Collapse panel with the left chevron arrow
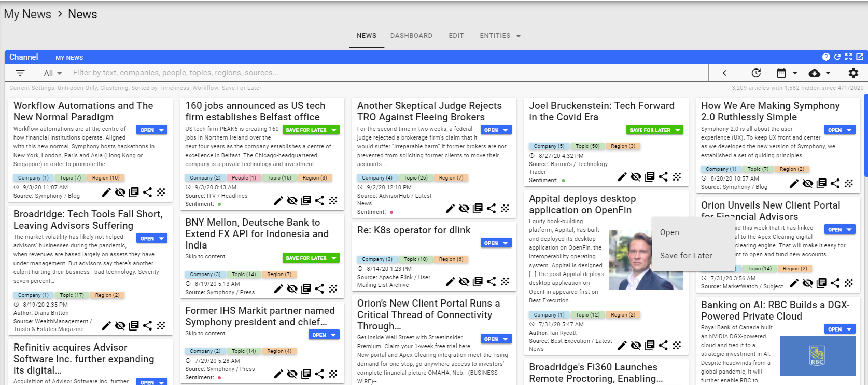The width and height of the screenshot is (868, 385). (x=724, y=73)
